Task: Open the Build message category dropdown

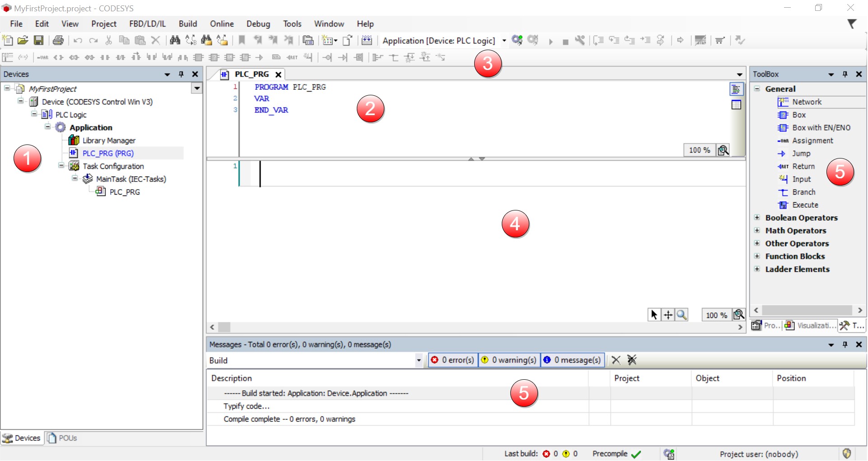Action: (419, 361)
